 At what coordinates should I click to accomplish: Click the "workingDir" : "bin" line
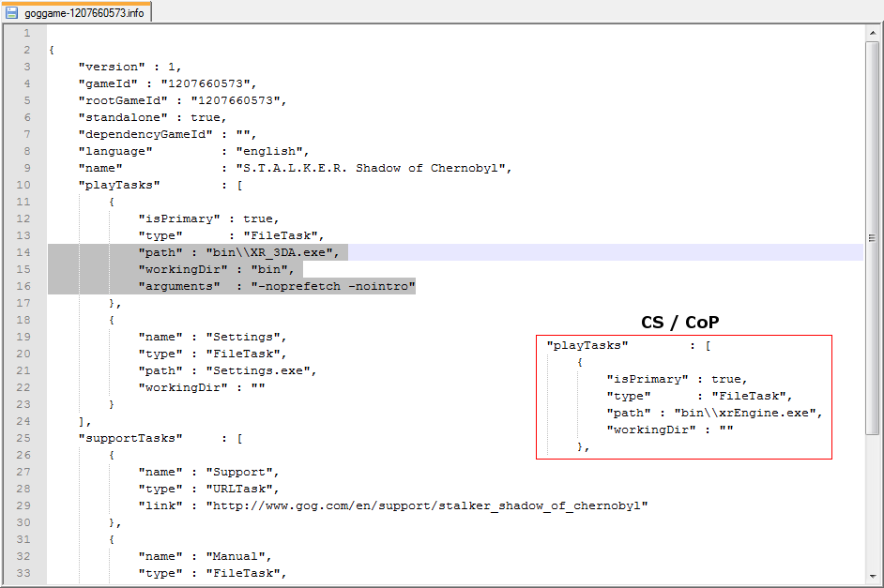tap(217, 269)
